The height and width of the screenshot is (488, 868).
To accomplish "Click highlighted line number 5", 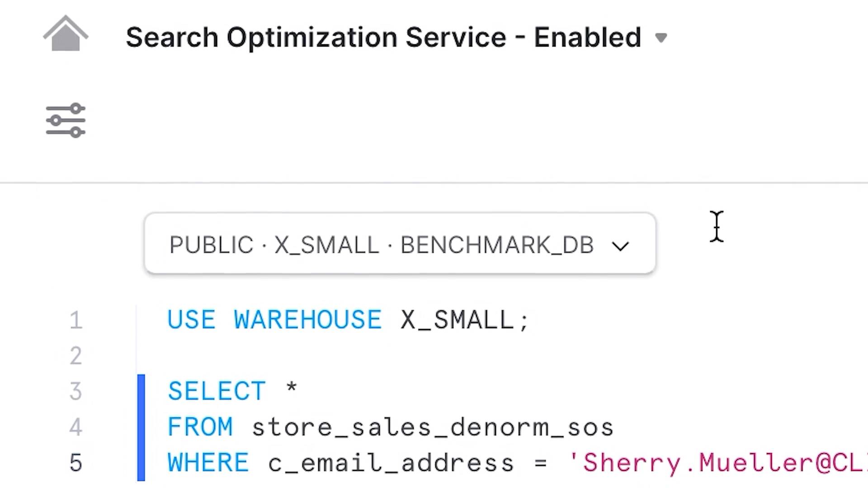I will pos(76,463).
